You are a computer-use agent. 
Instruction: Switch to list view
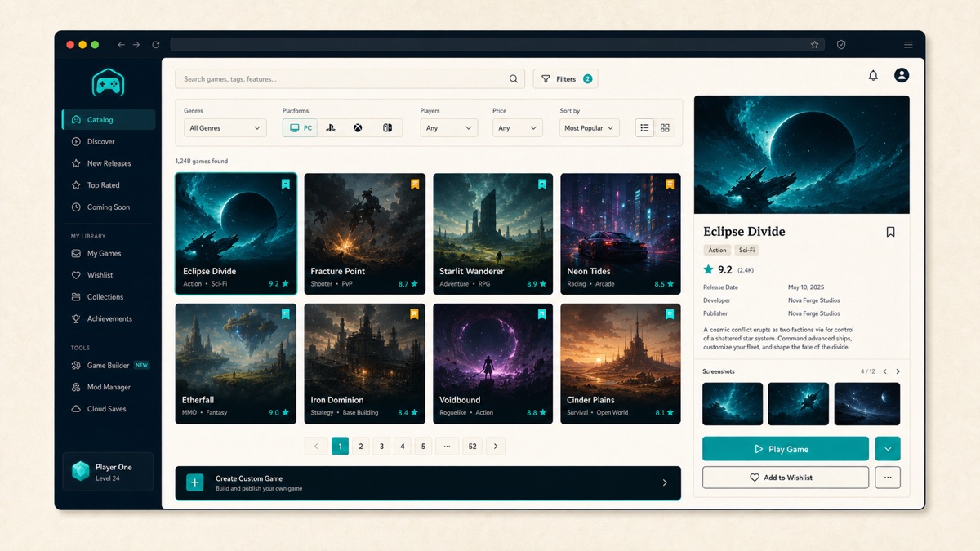point(644,128)
